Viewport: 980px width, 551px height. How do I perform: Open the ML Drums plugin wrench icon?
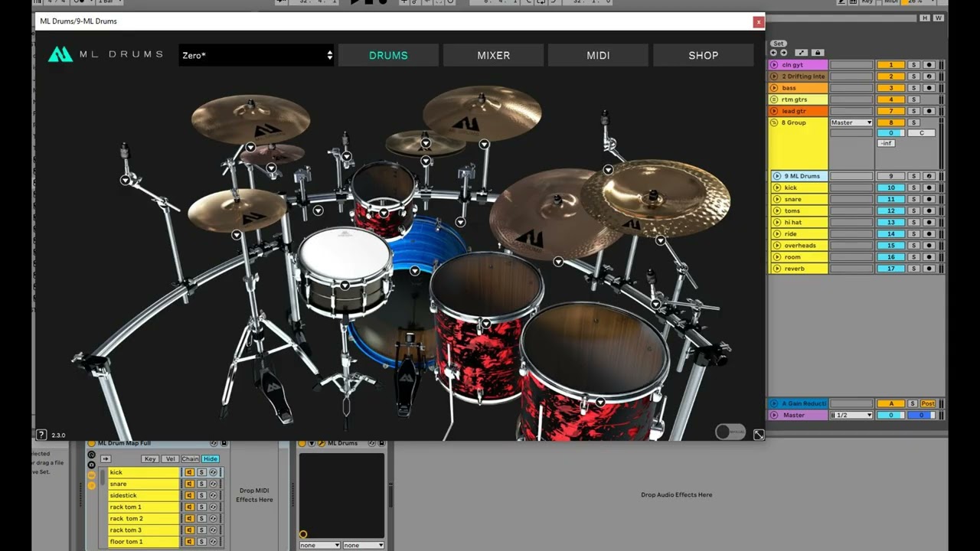pos(322,443)
